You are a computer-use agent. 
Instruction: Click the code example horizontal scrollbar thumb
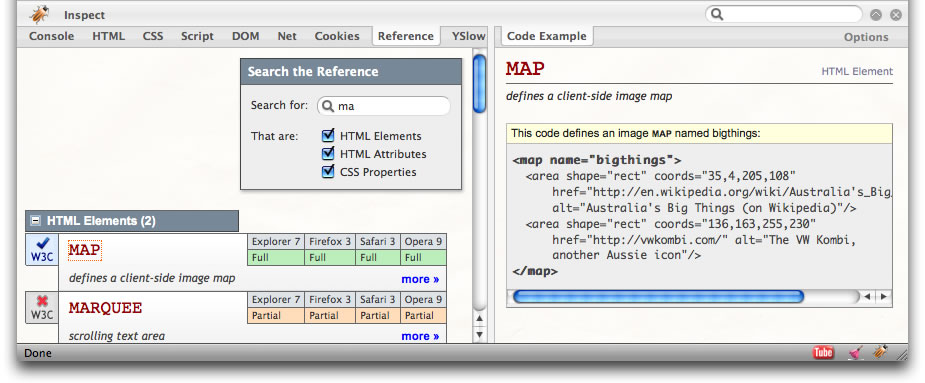click(x=658, y=296)
